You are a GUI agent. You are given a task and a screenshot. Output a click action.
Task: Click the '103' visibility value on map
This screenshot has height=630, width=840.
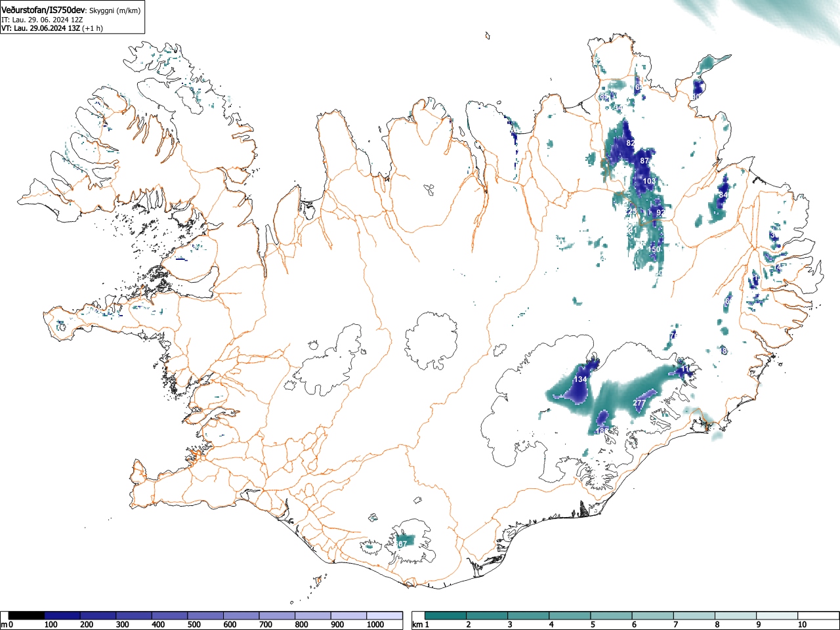[x=649, y=181]
